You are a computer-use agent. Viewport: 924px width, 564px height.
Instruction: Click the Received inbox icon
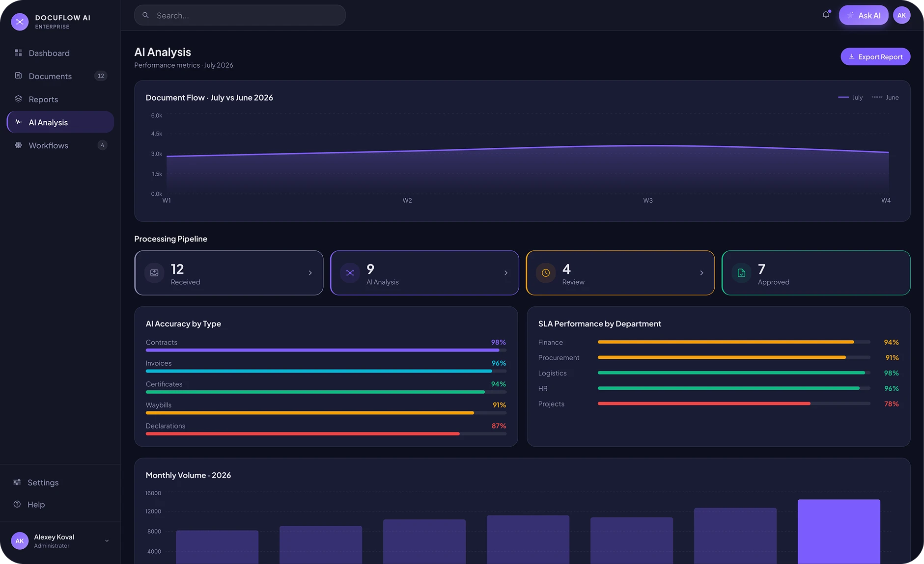154,273
